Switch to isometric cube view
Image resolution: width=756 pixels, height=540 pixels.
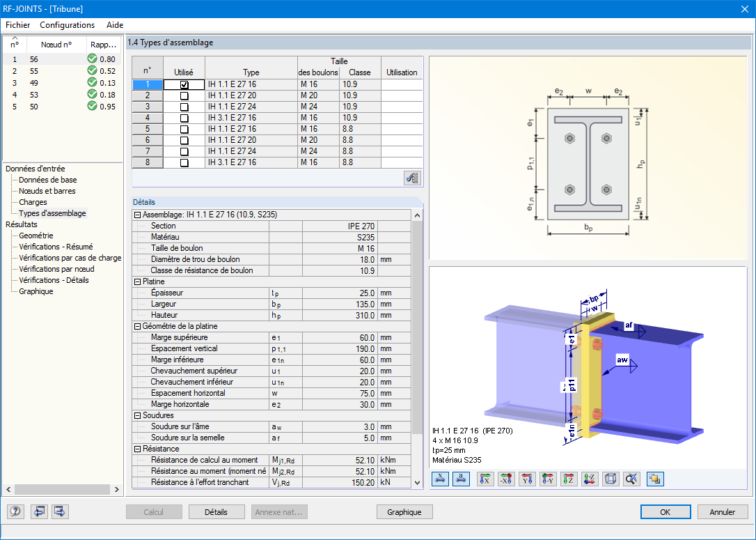coord(611,479)
